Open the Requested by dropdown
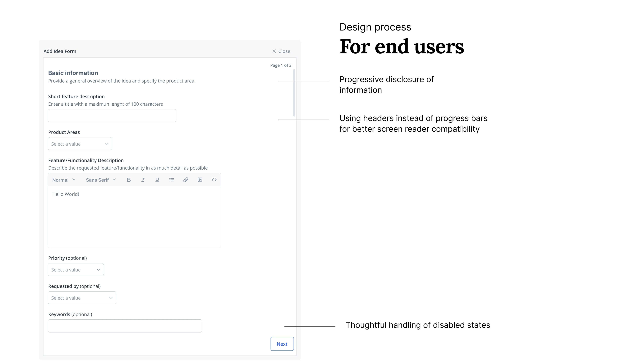 pos(82,298)
